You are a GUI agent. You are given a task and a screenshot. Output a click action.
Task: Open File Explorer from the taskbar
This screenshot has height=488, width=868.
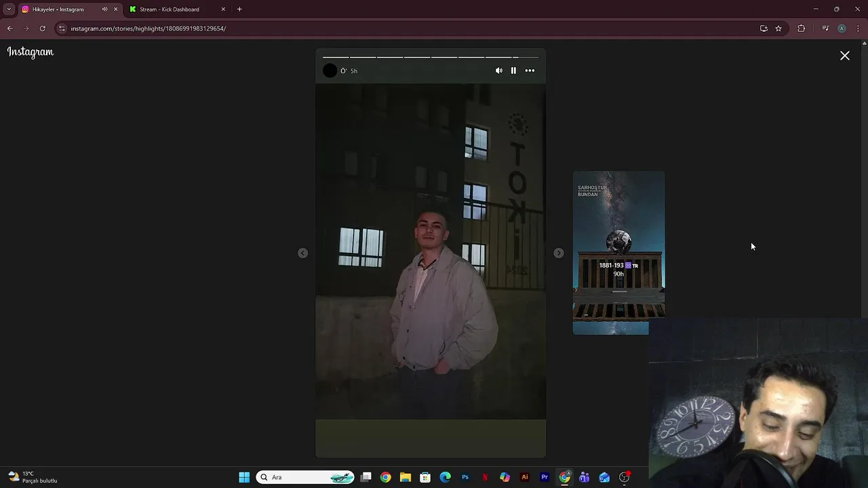coord(406,477)
